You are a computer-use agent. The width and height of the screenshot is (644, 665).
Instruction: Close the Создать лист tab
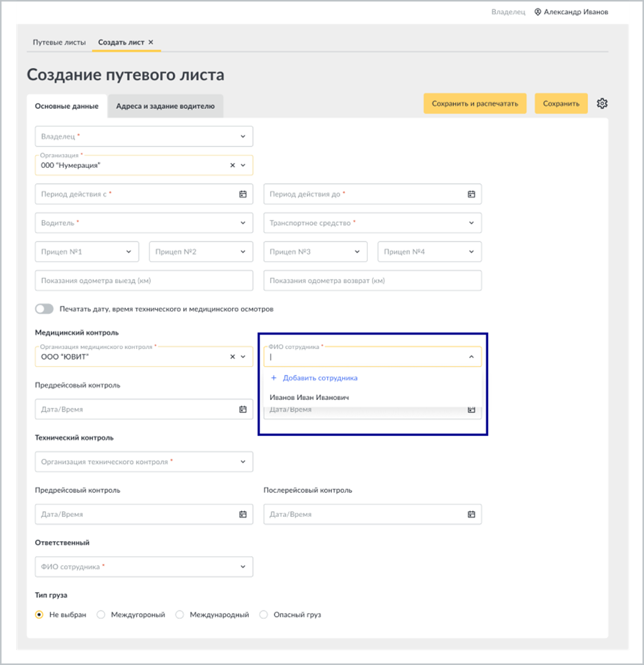(x=151, y=43)
